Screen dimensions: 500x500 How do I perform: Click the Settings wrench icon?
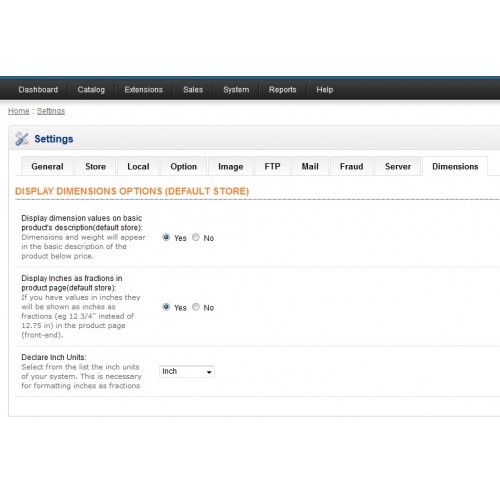tap(22, 139)
